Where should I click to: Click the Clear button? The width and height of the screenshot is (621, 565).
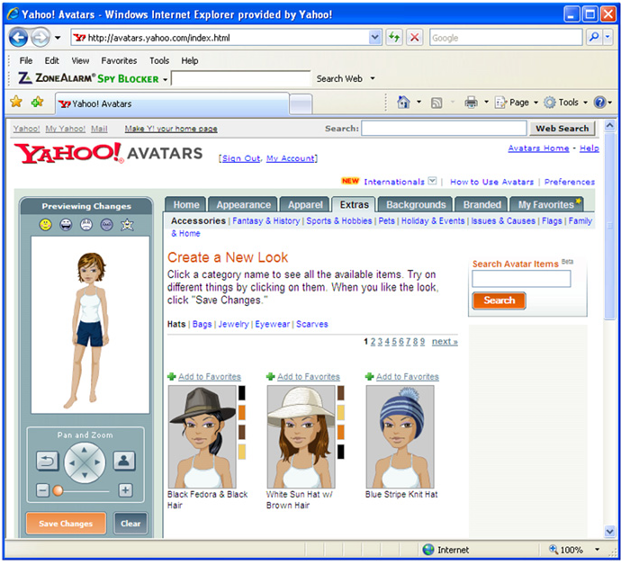pyautogui.click(x=131, y=523)
